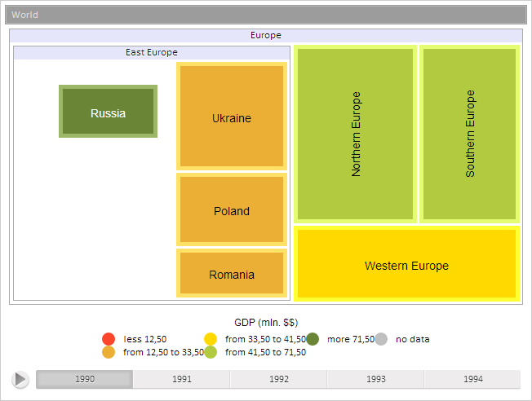Switch timeline to 1993
Viewport: 532px width, 401px height.
376,379
